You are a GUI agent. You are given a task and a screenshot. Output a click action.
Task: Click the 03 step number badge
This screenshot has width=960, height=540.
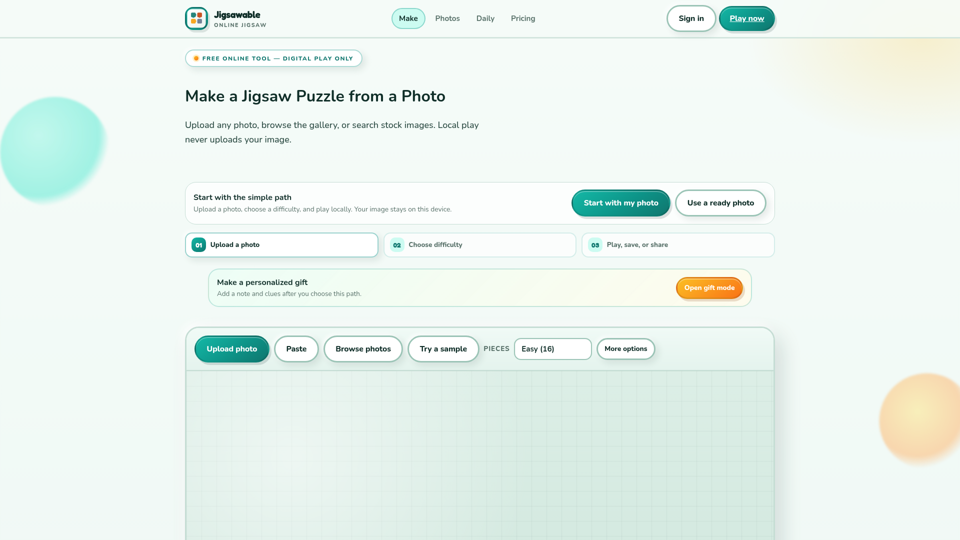click(595, 245)
